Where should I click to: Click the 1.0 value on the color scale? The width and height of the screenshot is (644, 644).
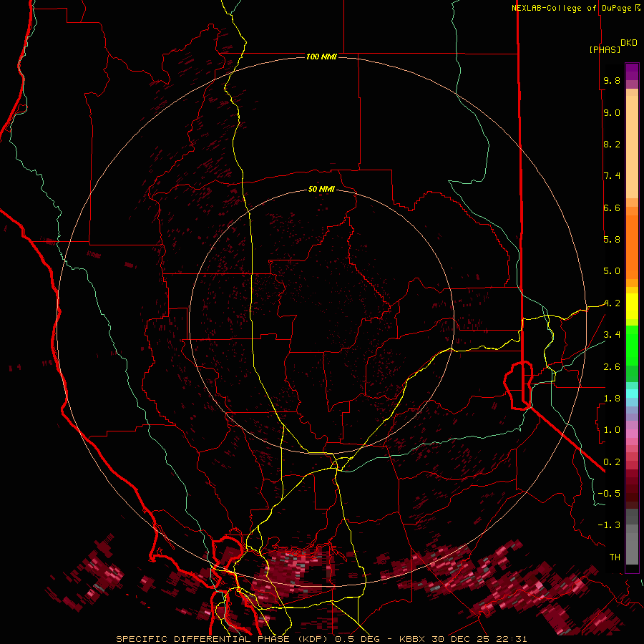tap(612, 430)
